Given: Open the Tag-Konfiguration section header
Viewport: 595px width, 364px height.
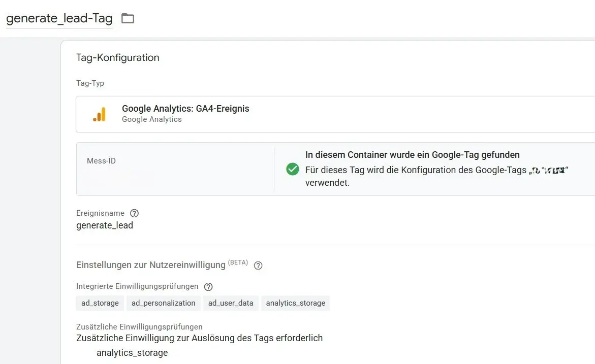Looking at the screenshot, I should pyautogui.click(x=117, y=57).
